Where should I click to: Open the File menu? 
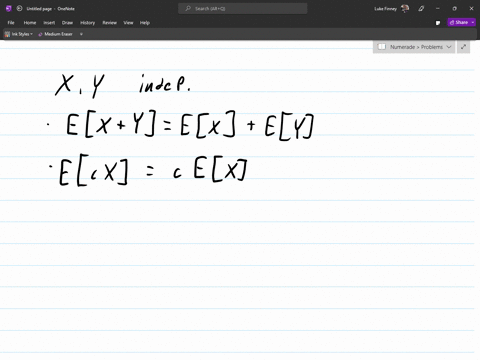pyautogui.click(x=11, y=23)
